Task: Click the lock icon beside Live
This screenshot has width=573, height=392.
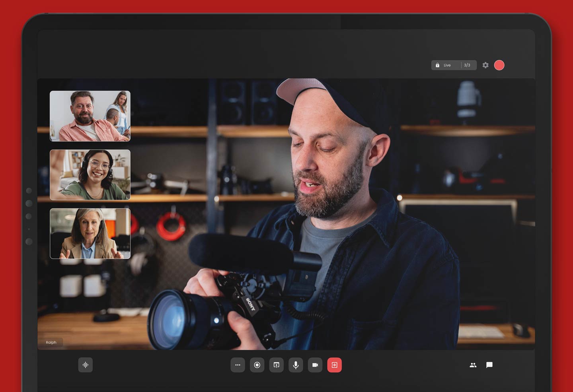Action: coord(437,65)
